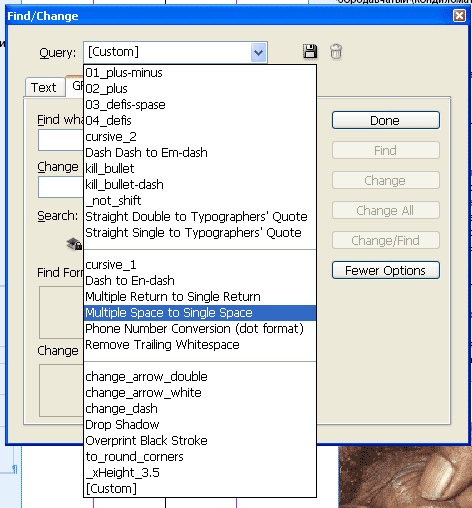
Task: Click the Find Format box
Action: coord(61,312)
